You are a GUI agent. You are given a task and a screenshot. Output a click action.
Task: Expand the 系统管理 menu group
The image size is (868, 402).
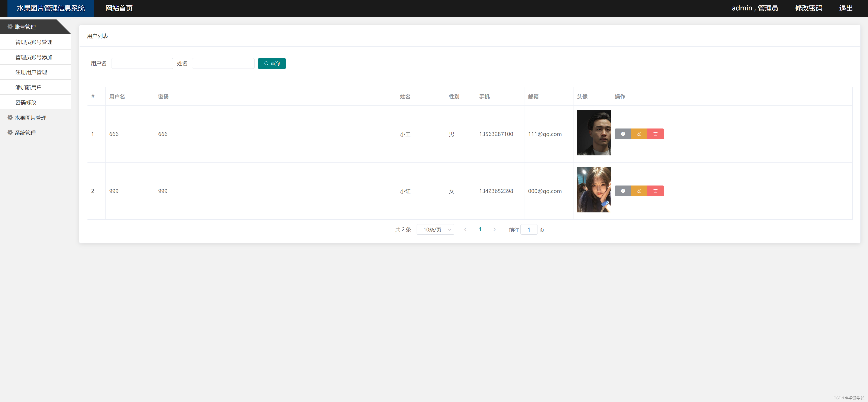coord(25,133)
